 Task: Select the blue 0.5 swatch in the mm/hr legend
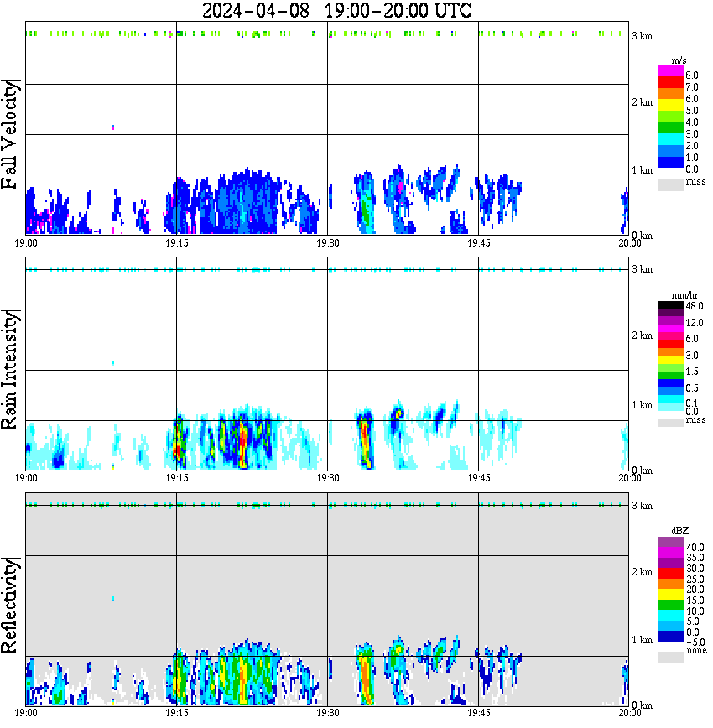[x=670, y=383]
